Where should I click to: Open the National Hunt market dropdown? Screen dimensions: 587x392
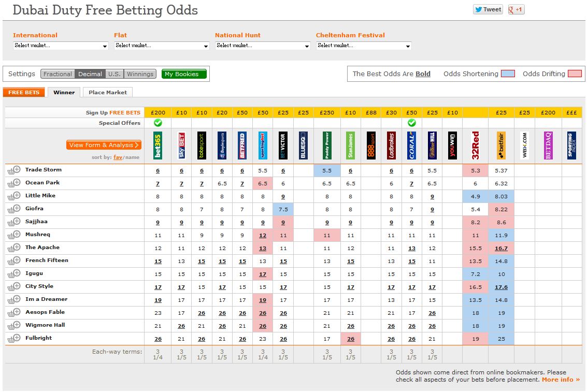click(x=263, y=46)
